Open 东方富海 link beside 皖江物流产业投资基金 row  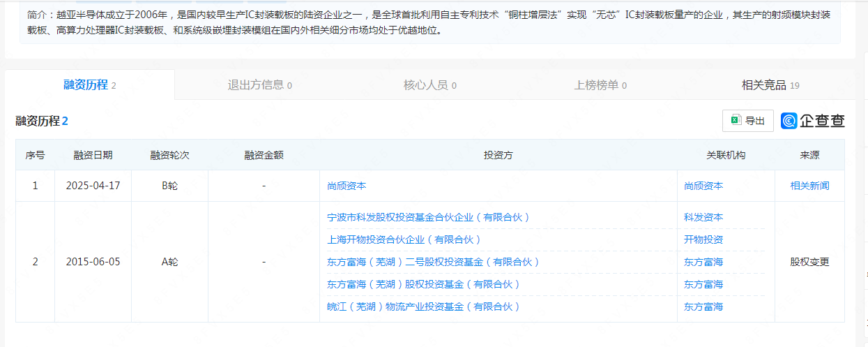703,307
